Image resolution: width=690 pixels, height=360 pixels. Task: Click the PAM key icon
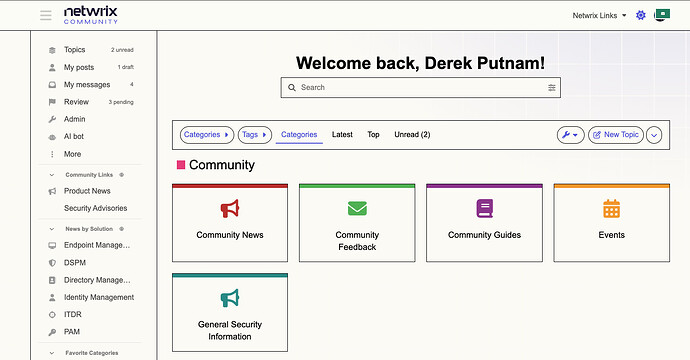pyautogui.click(x=52, y=332)
